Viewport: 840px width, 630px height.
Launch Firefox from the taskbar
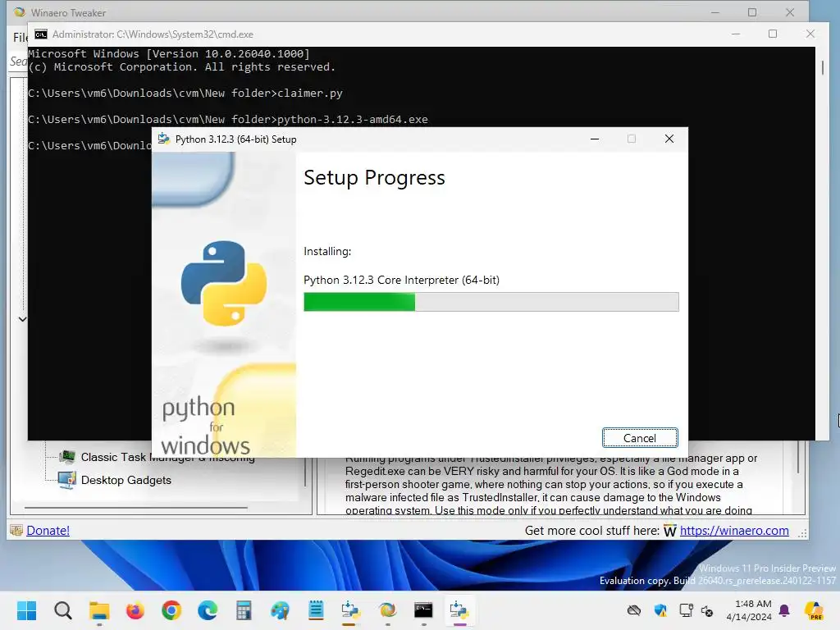point(135,610)
